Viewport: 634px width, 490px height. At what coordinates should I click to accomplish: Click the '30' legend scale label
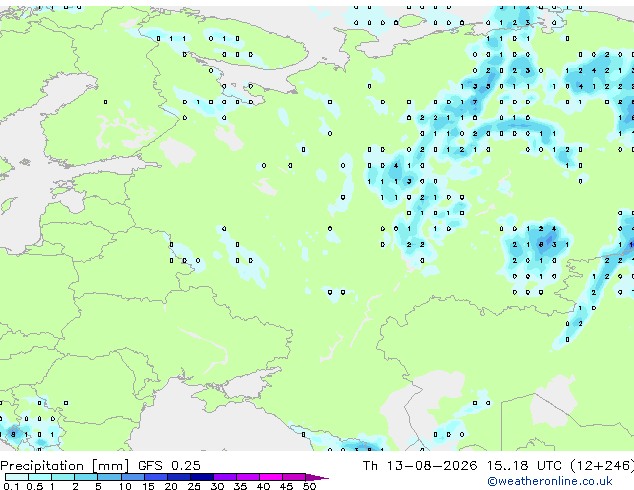(218, 486)
